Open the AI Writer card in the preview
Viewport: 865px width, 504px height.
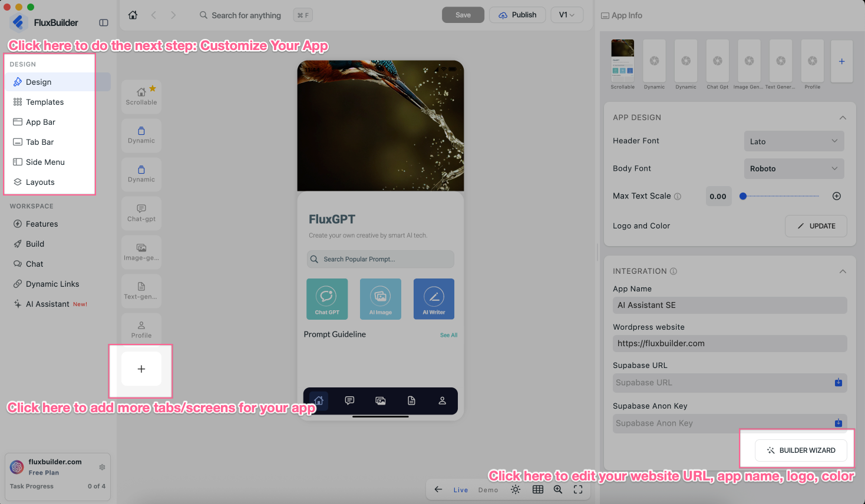click(434, 299)
